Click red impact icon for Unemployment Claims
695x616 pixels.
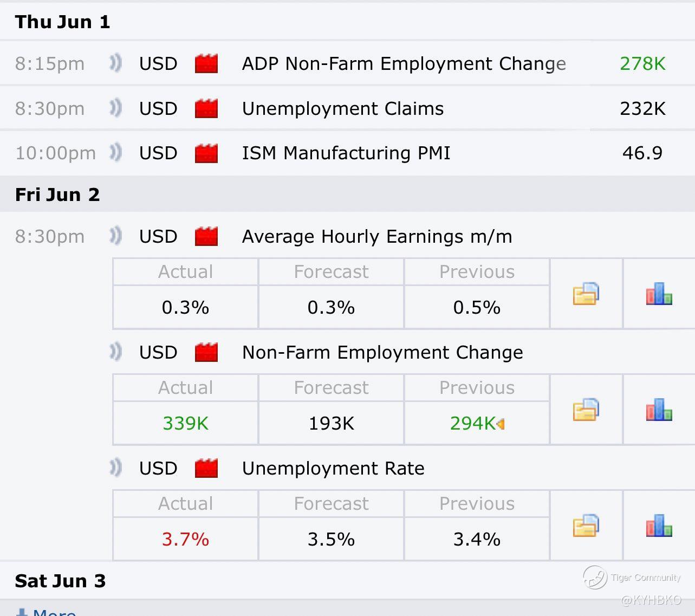[x=206, y=108]
